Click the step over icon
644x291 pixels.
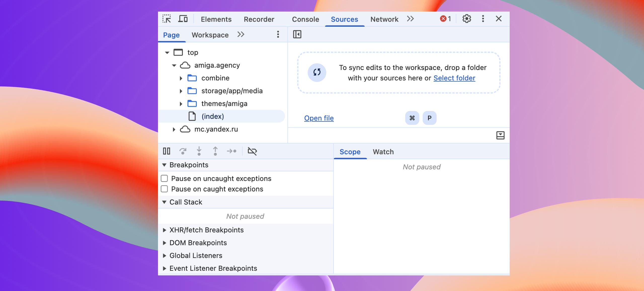[183, 151]
